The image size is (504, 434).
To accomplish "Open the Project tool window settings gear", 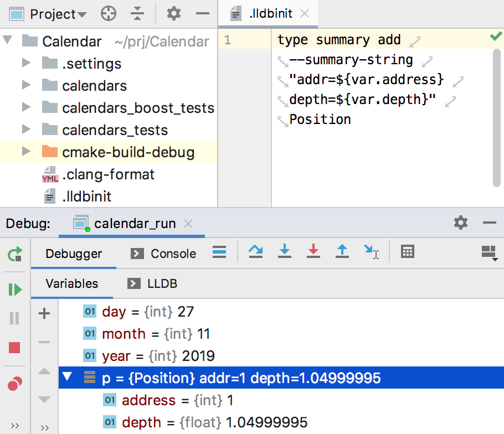I will click(x=174, y=13).
